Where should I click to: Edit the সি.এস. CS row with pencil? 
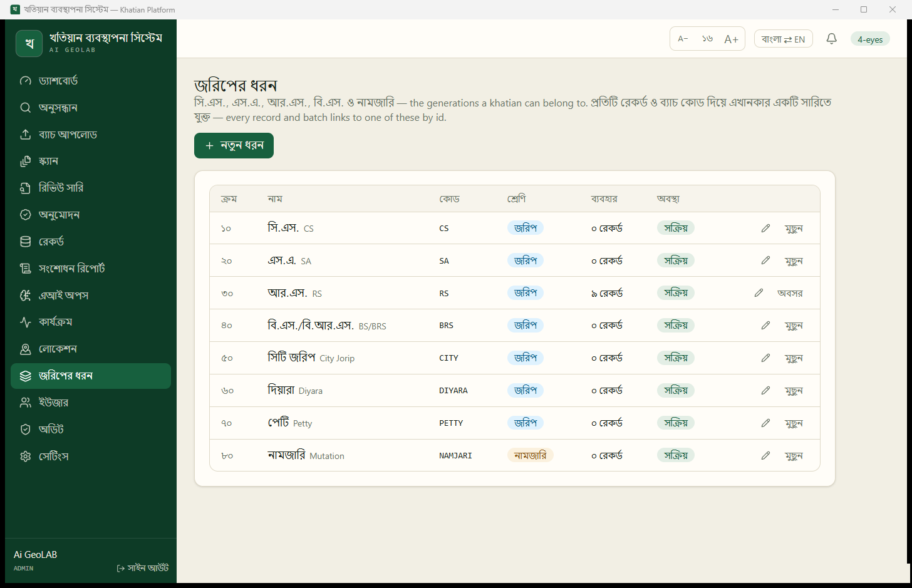(765, 229)
